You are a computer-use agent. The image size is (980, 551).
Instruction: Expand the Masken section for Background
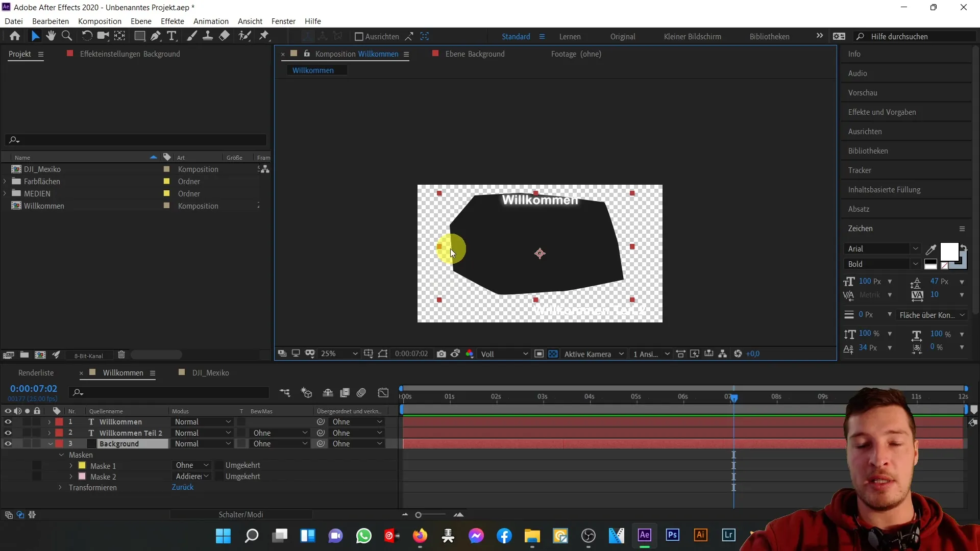[61, 454]
